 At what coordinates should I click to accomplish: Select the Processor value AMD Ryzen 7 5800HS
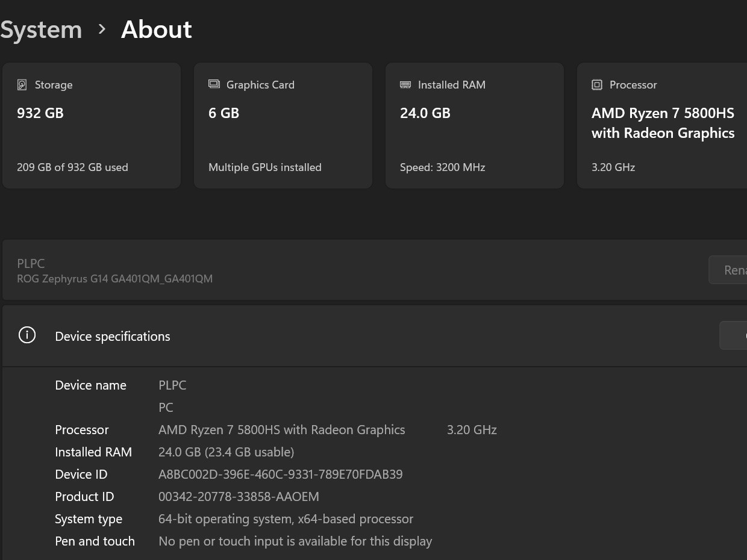[282, 430]
